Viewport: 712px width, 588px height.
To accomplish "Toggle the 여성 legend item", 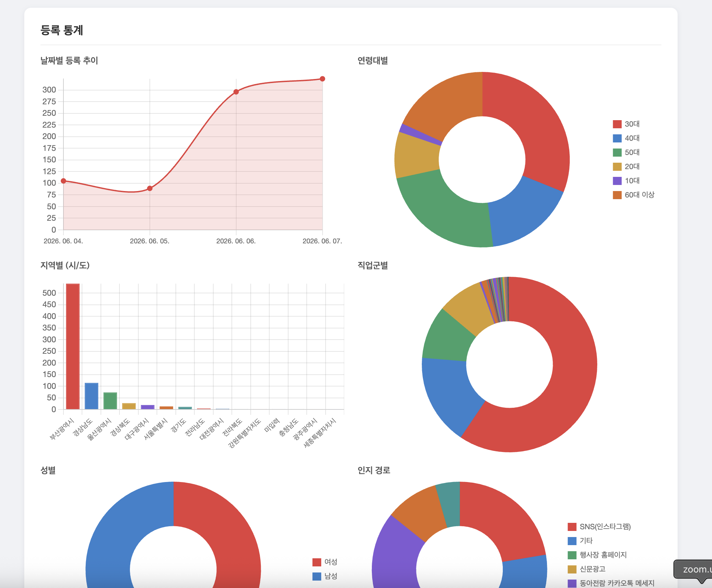I will (x=324, y=562).
